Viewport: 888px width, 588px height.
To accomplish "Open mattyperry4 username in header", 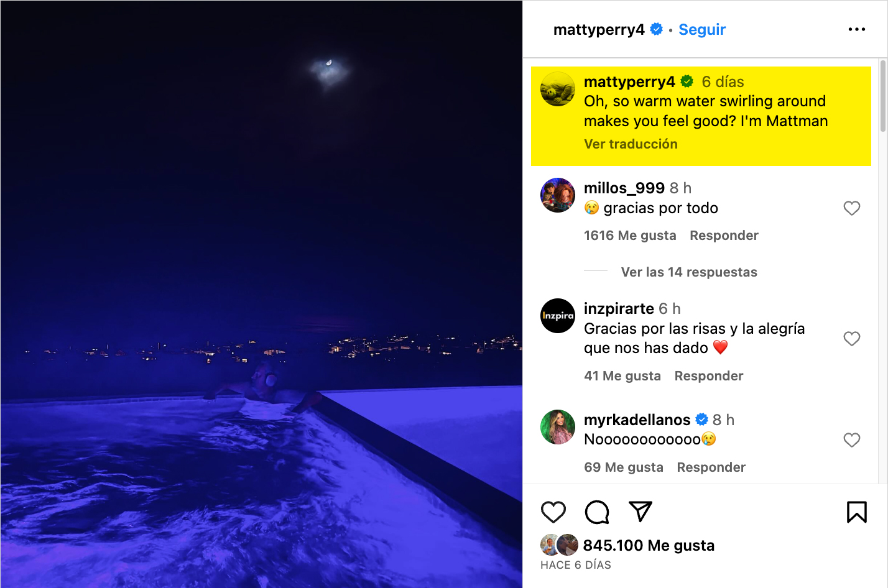I will pyautogui.click(x=598, y=29).
